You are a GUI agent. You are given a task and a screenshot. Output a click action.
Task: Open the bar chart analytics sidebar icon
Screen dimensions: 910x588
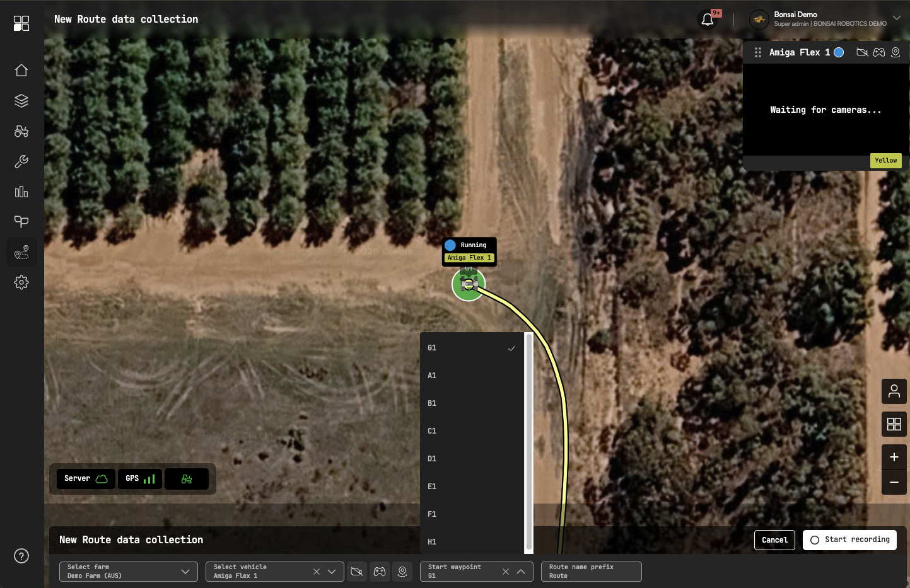pos(21,192)
